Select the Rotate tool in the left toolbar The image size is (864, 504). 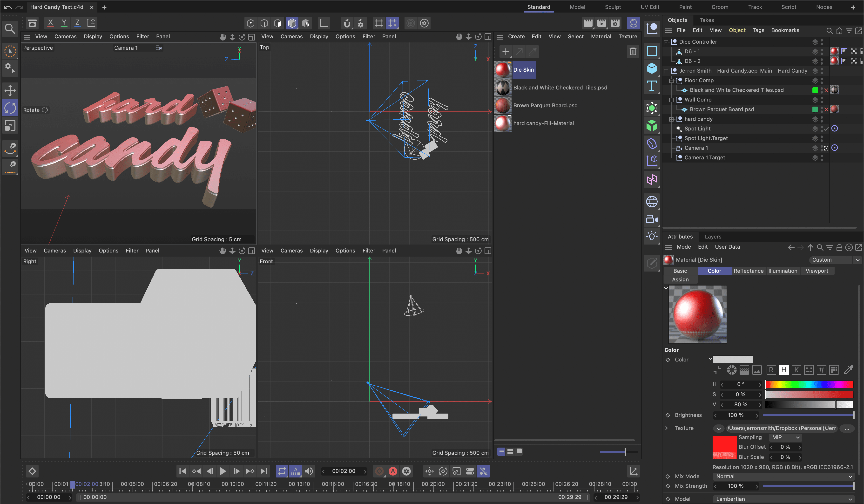(10, 108)
